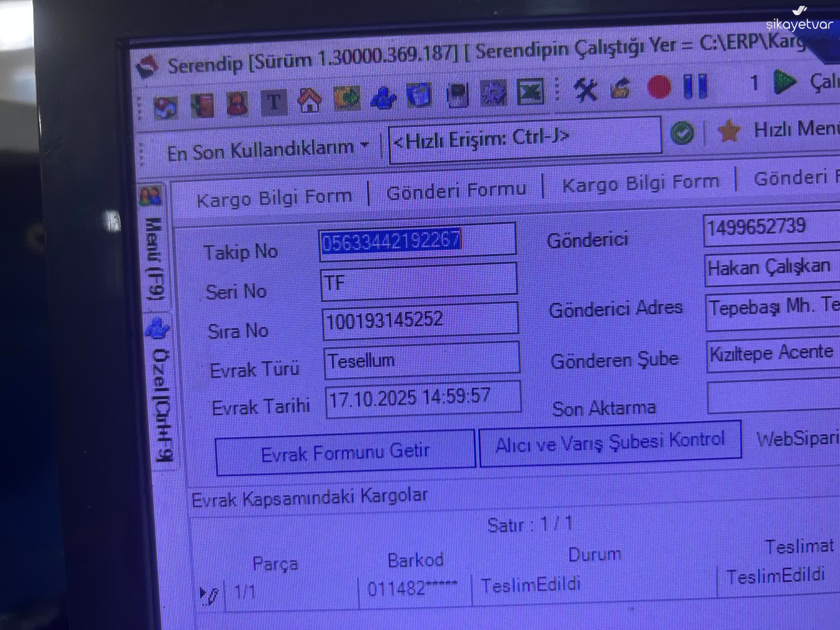Click the Evrak Formunu Getir button
This screenshot has height=630, width=840.
point(345,453)
